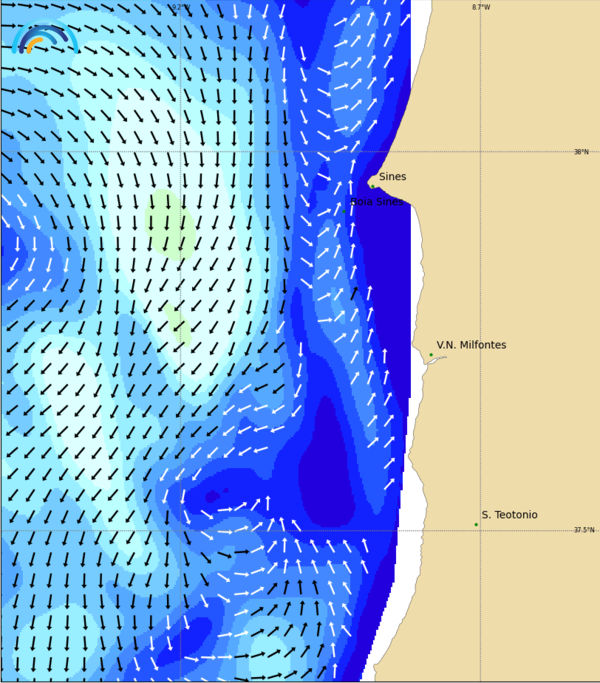Select the Boia Sines label
600x683 pixels.
(x=377, y=202)
